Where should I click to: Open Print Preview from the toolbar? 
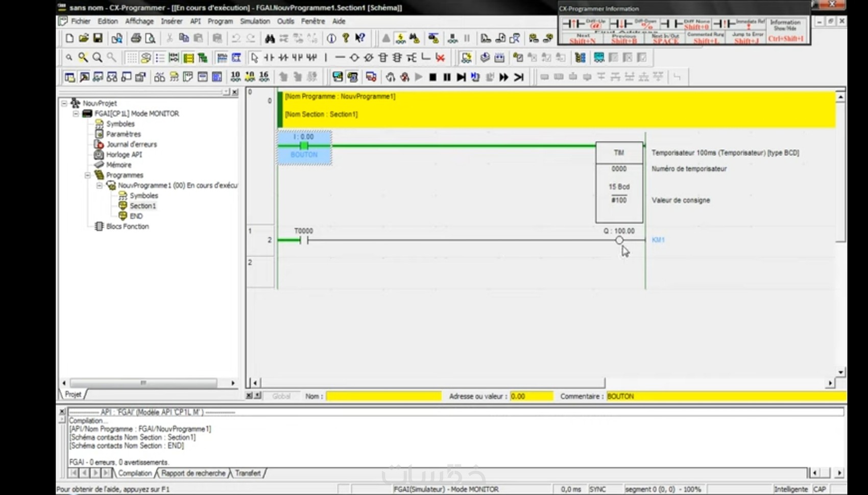(150, 38)
